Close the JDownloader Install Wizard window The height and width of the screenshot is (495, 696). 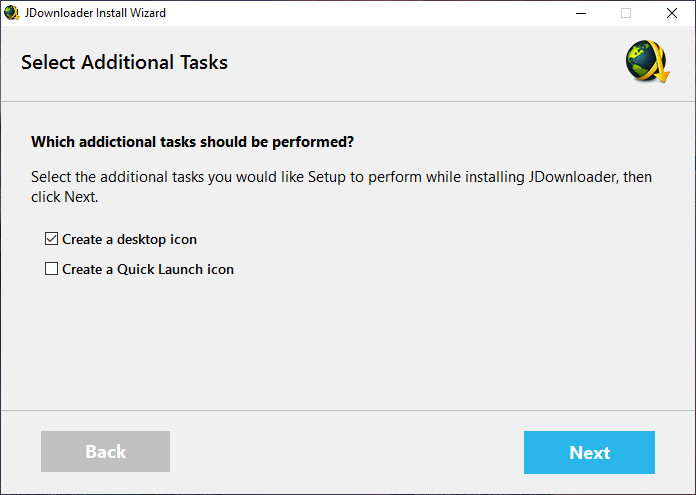(x=672, y=13)
